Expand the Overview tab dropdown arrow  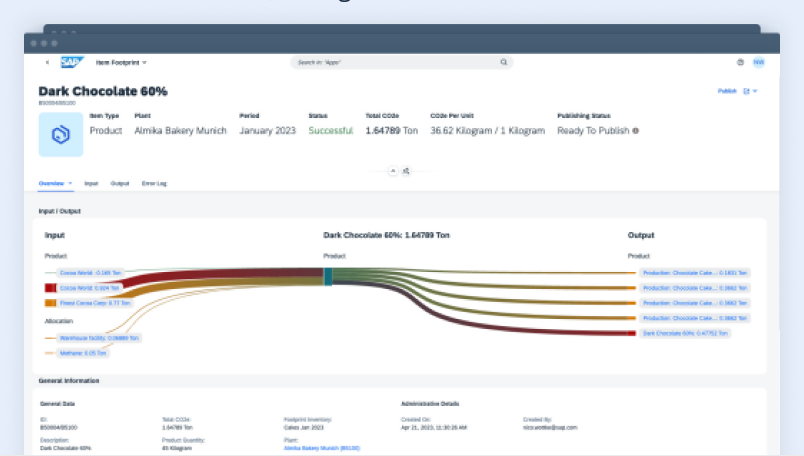[x=70, y=184]
